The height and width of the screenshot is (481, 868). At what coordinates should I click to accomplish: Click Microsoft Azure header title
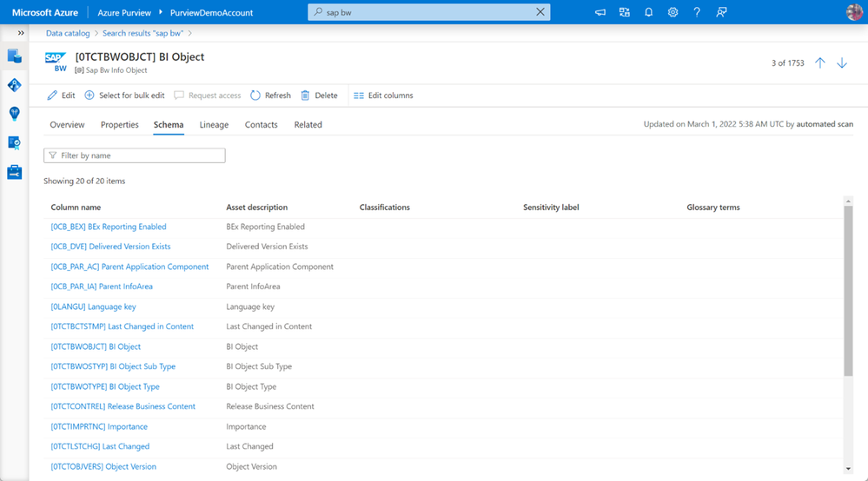[x=45, y=12]
